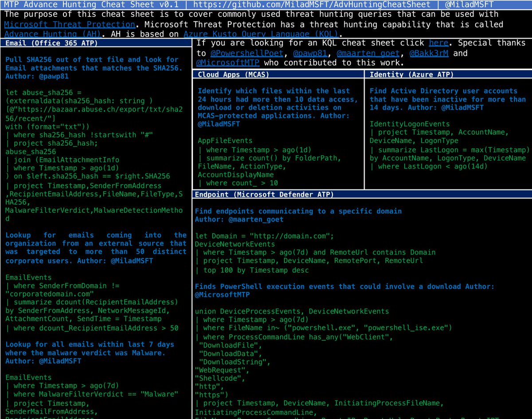Click the 'AppFileEvents' table name
Screen dimensions: 532x419
[x=225, y=141]
